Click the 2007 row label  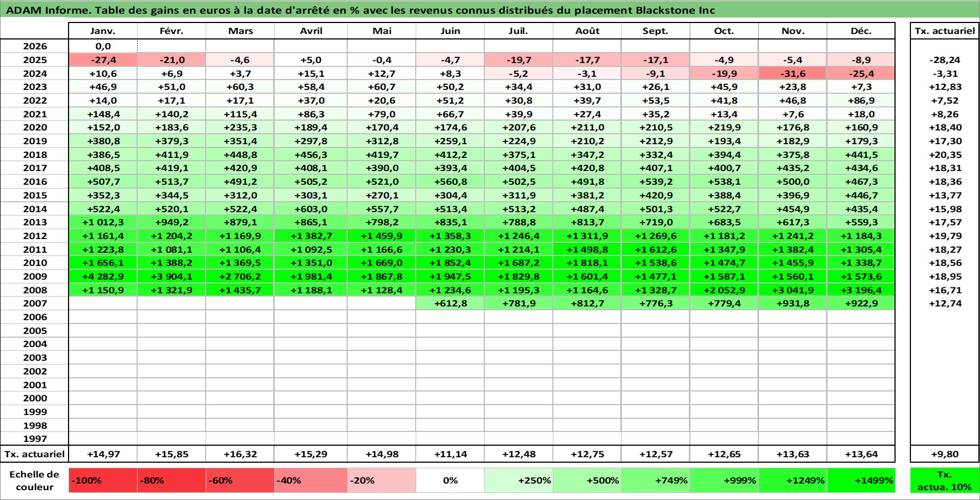(x=35, y=304)
